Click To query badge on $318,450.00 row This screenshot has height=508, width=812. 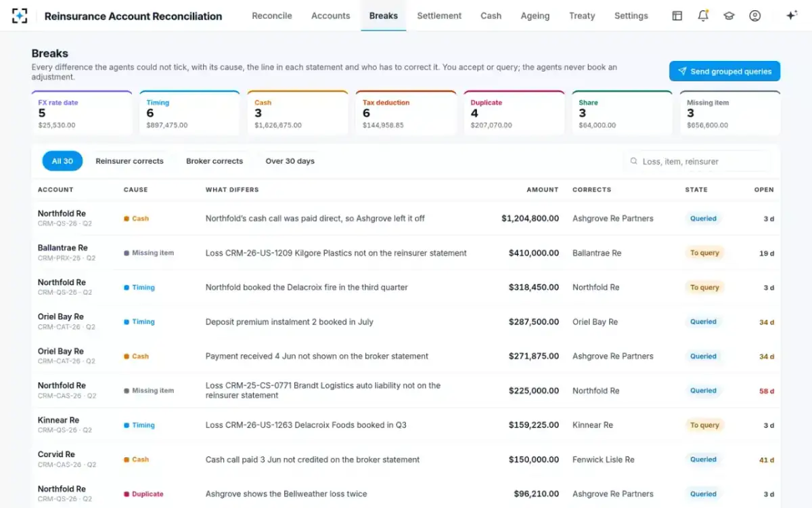(704, 287)
